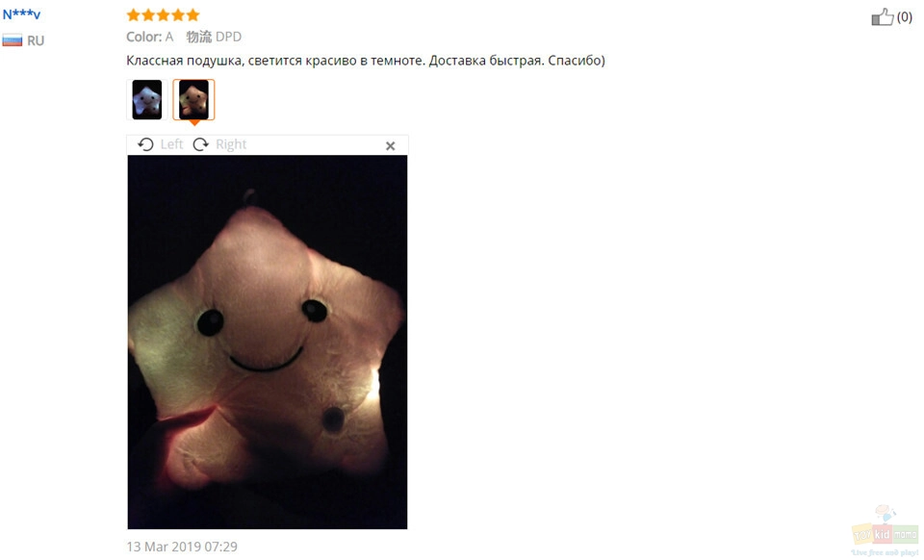Click the Color: A label
This screenshot has height=560, width=924.
pyautogui.click(x=150, y=37)
